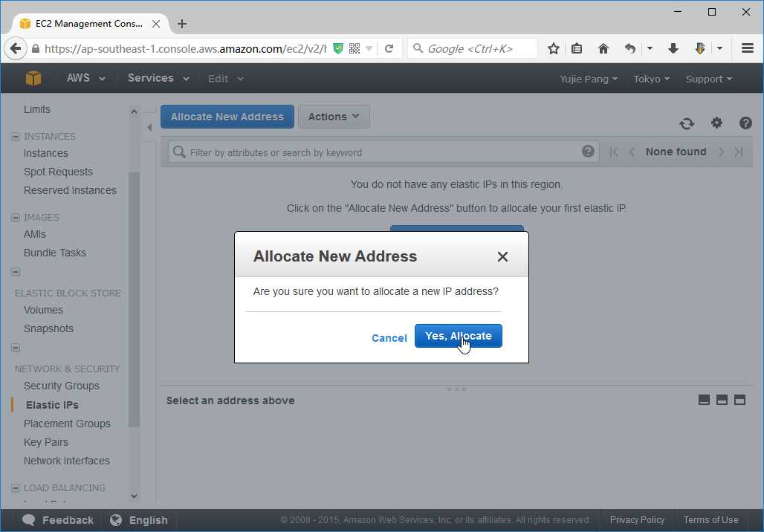Viewport: 764px width, 532px height.
Task: Open the Edit dropdown in the AWS bar
Action: click(x=226, y=79)
